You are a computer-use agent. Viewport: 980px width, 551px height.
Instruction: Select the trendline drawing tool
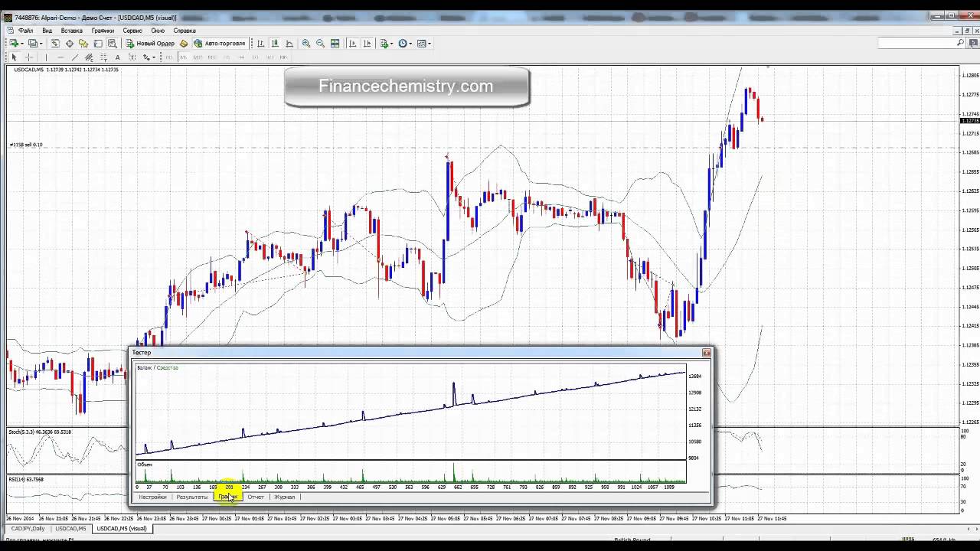tap(75, 57)
